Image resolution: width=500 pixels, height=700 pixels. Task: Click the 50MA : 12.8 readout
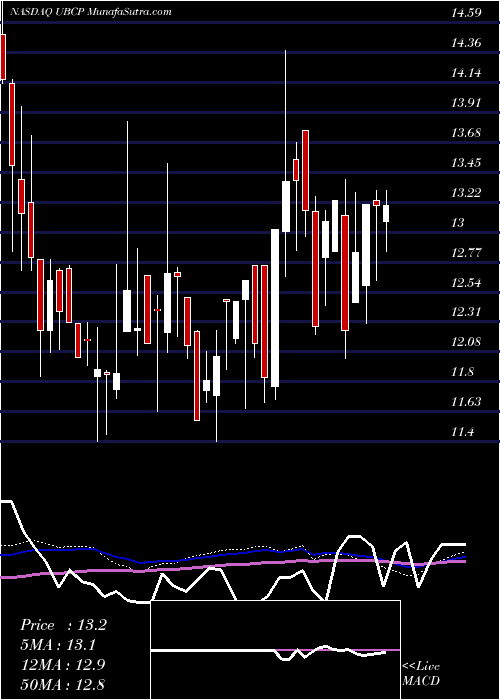tap(63, 684)
